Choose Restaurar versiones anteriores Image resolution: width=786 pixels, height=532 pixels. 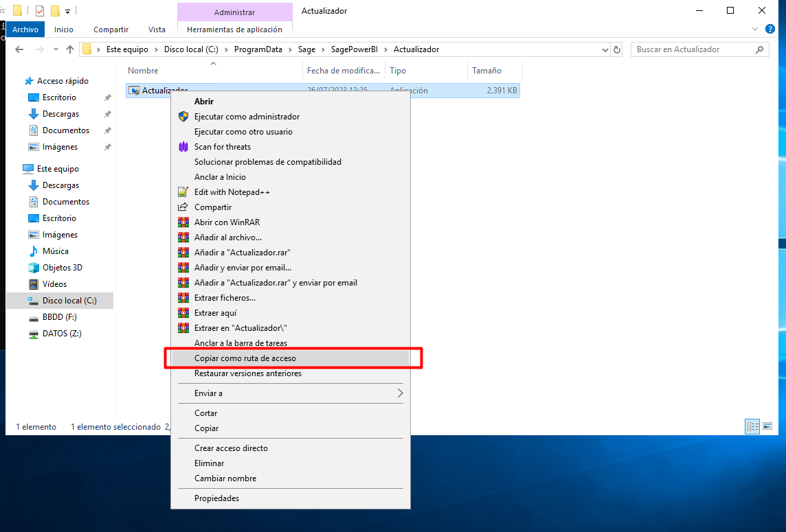[x=291, y=373]
